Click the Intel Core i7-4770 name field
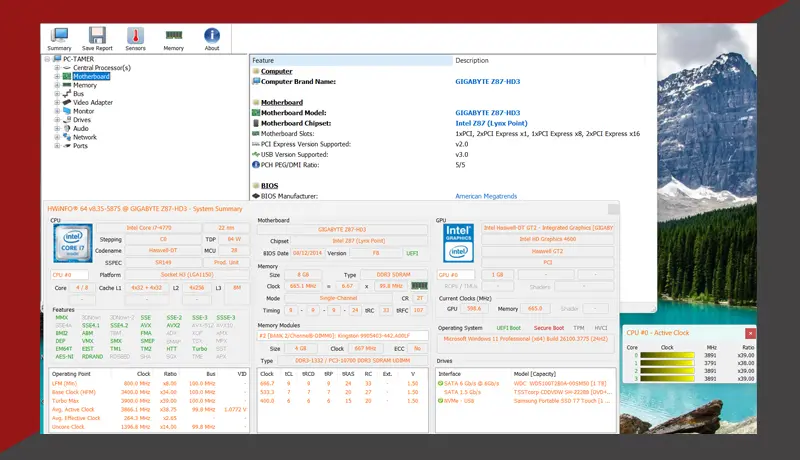Image resolution: width=800 pixels, height=460 pixels. (x=149, y=228)
